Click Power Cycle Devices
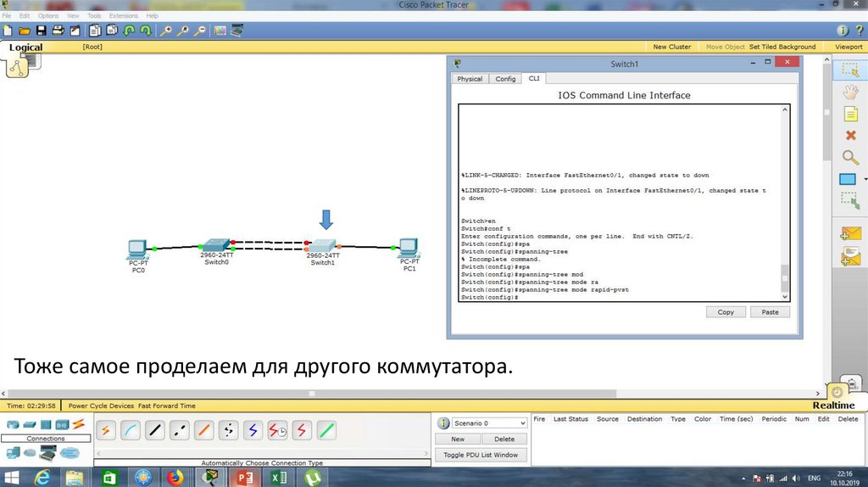 102,406
